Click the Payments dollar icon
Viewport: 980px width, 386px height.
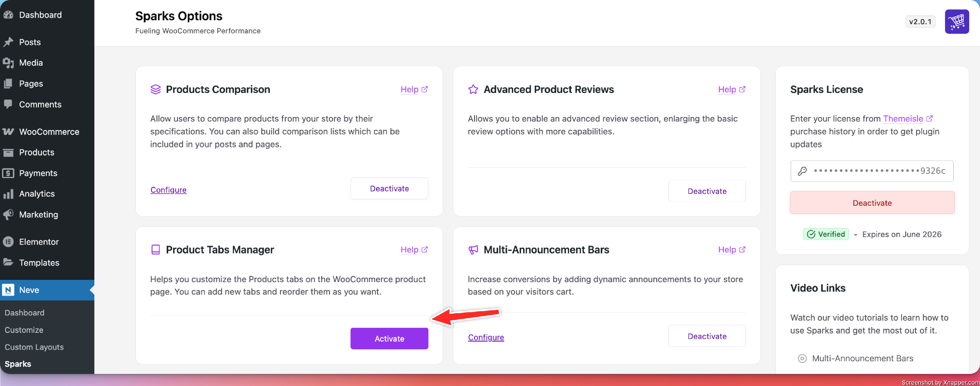tap(8, 173)
